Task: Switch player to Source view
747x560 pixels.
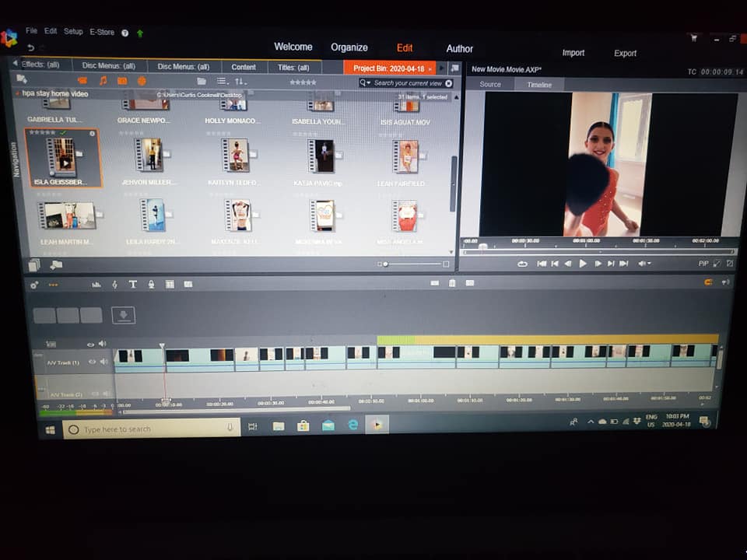Action: [x=490, y=84]
